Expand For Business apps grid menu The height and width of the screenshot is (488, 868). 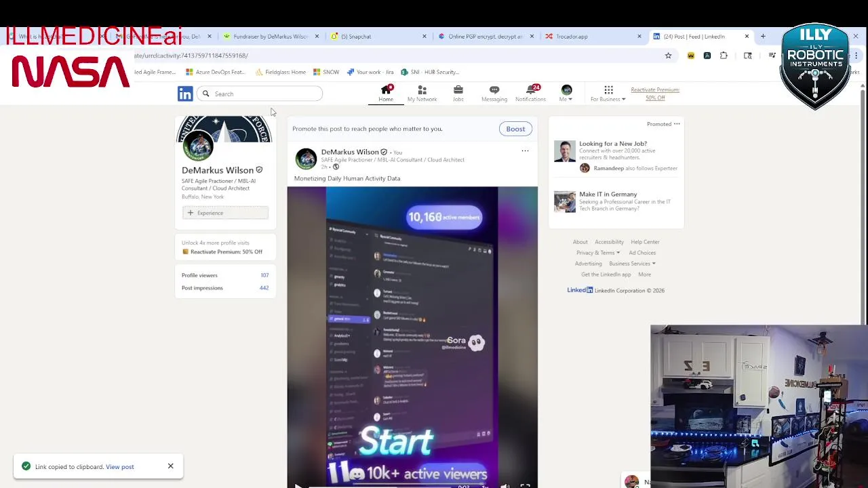point(608,94)
